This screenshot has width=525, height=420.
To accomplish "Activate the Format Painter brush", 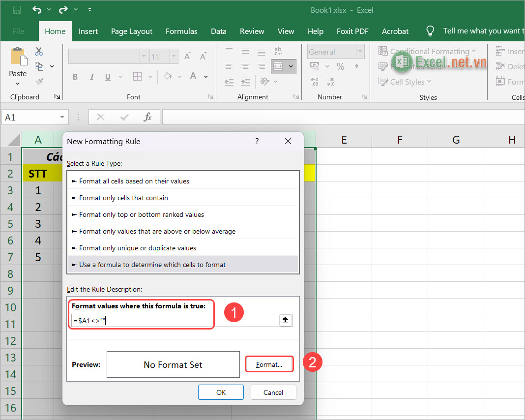I will point(39,81).
